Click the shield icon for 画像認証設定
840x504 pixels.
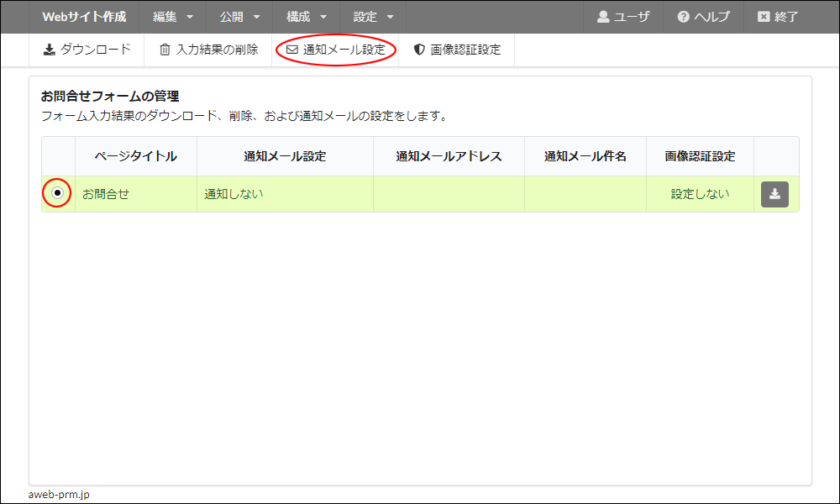419,50
